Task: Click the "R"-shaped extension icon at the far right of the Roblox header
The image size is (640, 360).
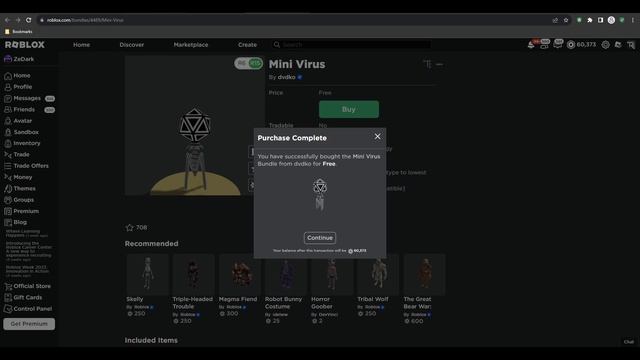Action: coord(631,45)
